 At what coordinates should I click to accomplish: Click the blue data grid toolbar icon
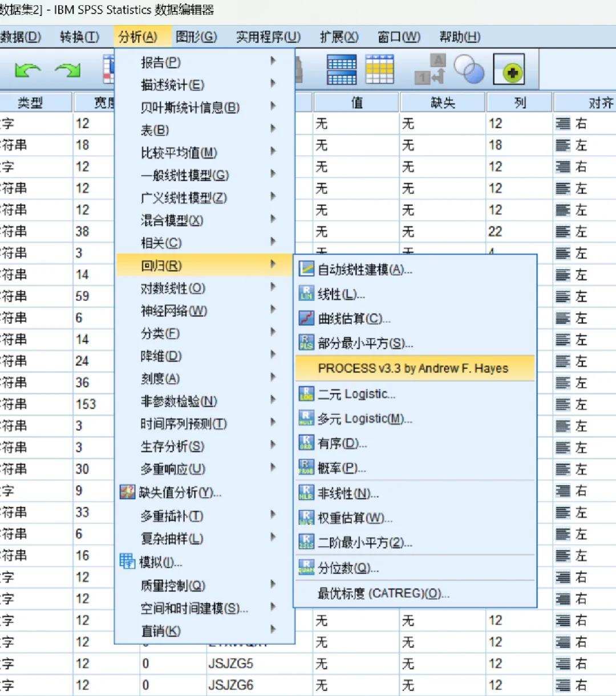point(341,70)
